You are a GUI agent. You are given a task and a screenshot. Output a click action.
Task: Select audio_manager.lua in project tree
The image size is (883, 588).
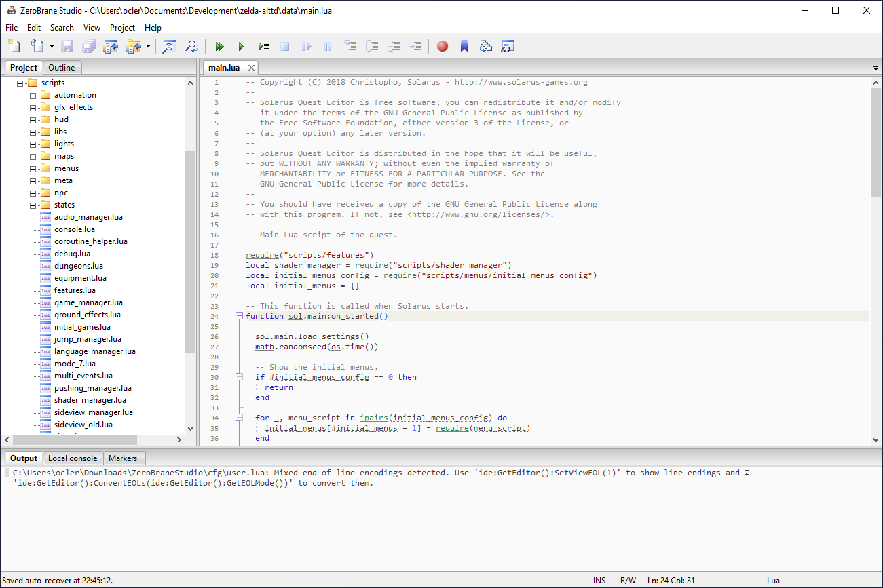tap(88, 217)
